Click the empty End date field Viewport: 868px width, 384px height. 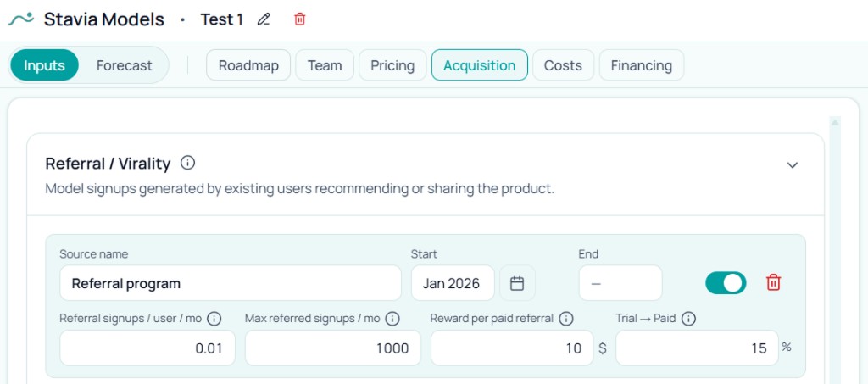620,283
